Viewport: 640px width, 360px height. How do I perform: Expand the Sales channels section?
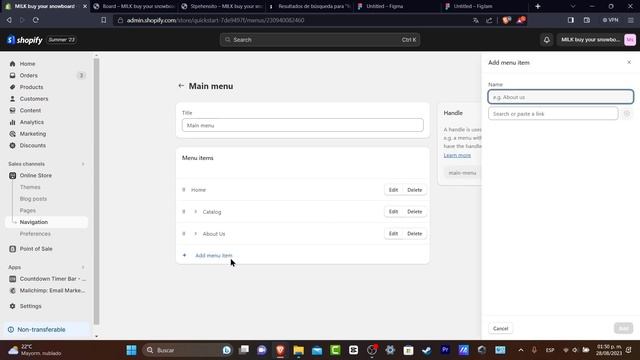pyautogui.click(x=83, y=164)
